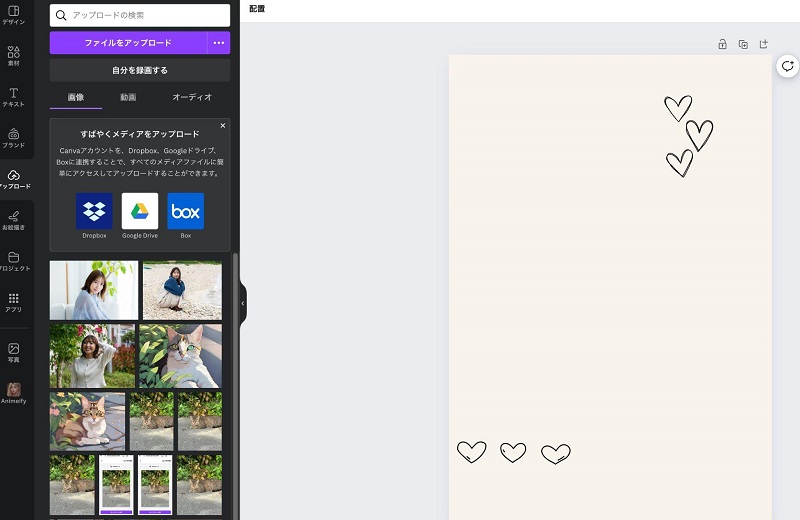The height and width of the screenshot is (520, 800).
Task: Duplicate the page with copy icon
Action: [x=743, y=44]
